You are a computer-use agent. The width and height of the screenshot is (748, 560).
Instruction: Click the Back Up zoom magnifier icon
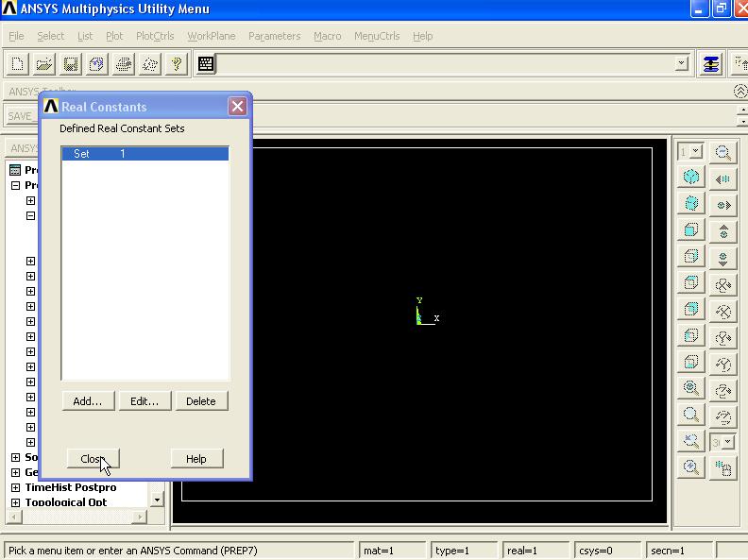point(690,440)
